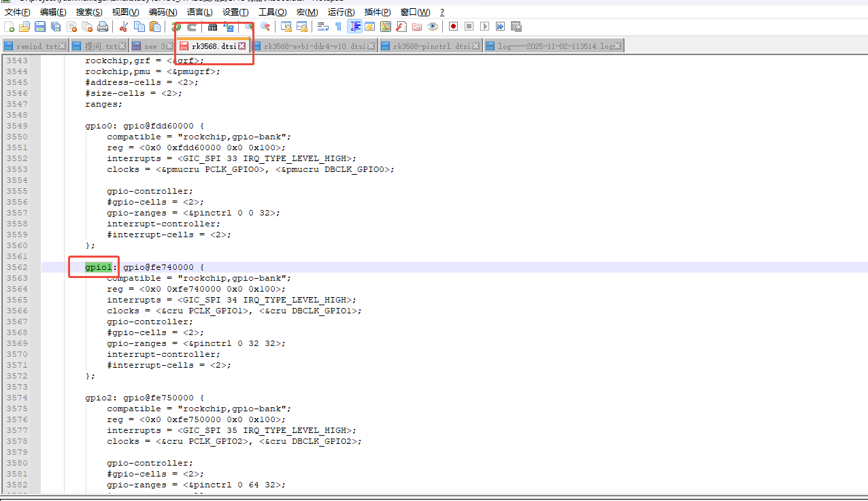Viewport: 868px width, 501px height.
Task: Click the line "gpio-ranges = <&pinctrl 0 32 32>;"
Action: coord(196,343)
